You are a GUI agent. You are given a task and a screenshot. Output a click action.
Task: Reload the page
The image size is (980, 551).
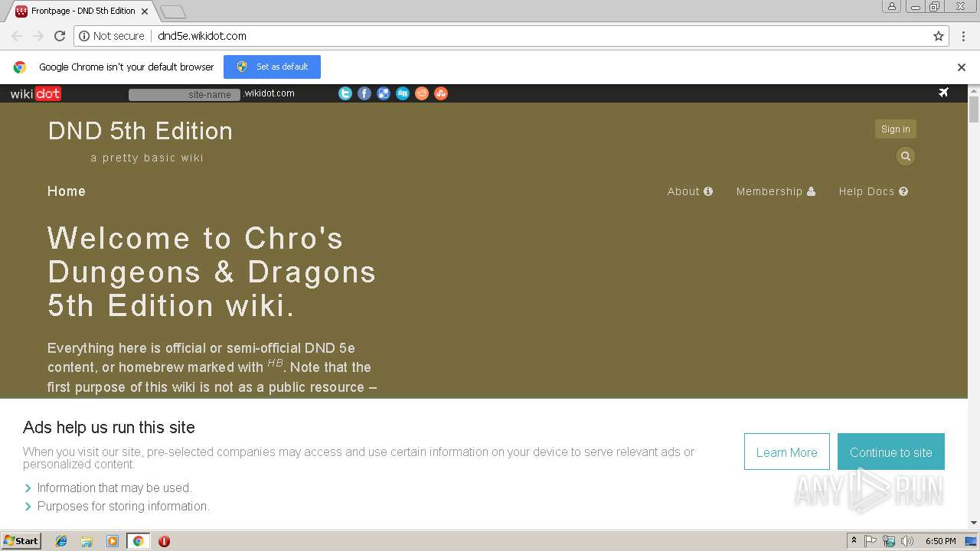(60, 36)
